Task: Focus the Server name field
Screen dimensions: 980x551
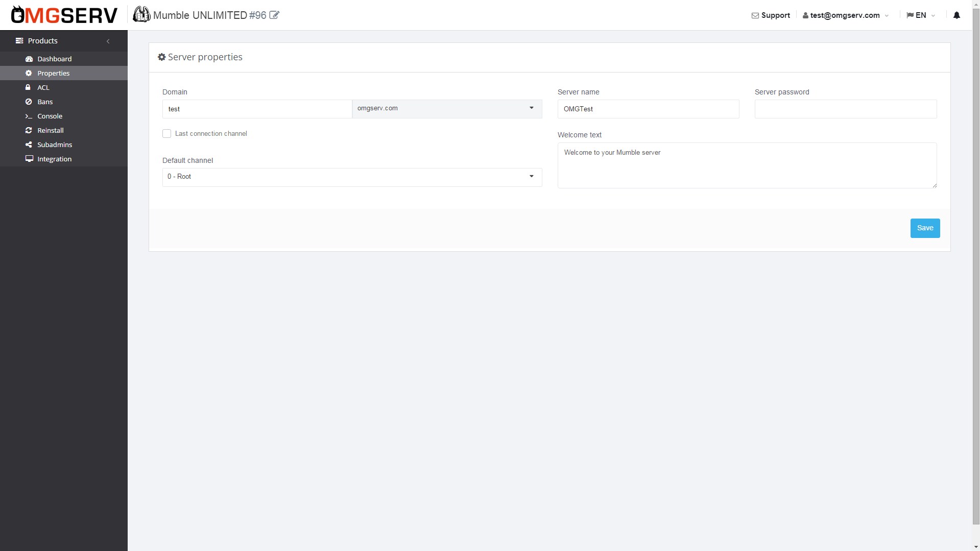Action: (648, 109)
